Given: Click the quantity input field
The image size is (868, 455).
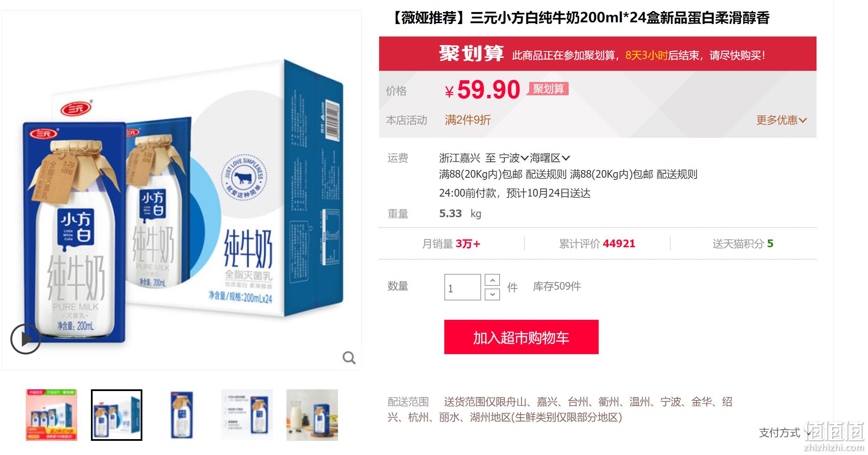Looking at the screenshot, I should (462, 287).
